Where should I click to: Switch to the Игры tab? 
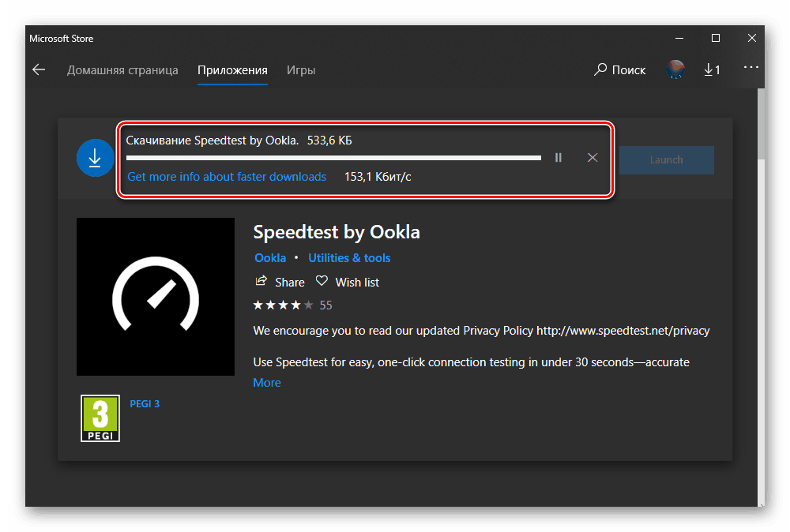click(x=301, y=70)
